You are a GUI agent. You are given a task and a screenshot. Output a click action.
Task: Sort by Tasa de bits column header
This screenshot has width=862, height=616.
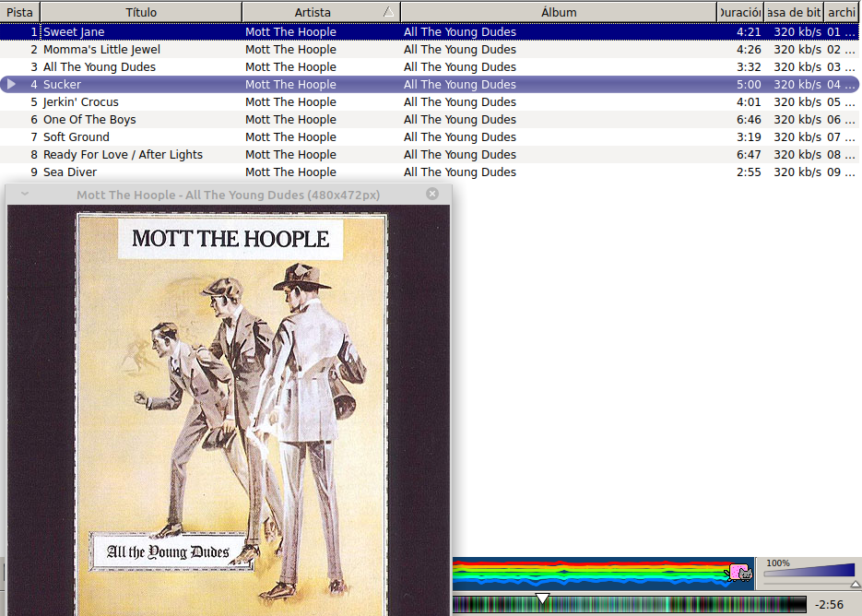click(794, 12)
